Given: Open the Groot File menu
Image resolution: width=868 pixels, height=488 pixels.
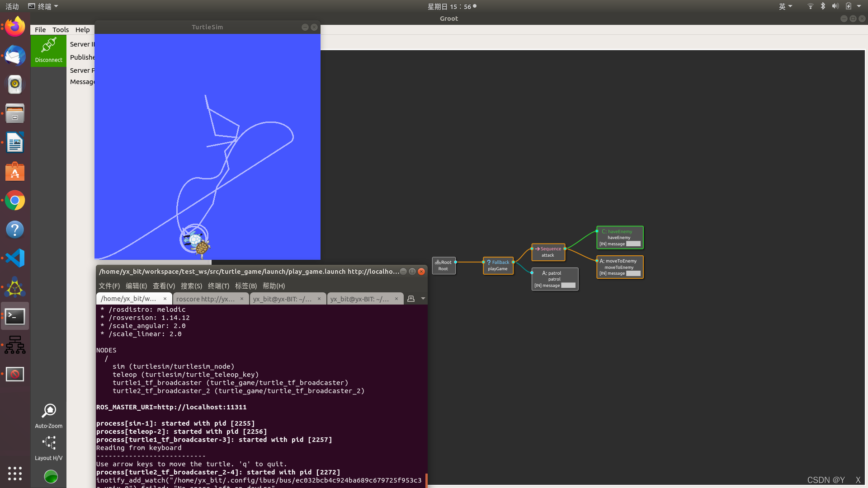Looking at the screenshot, I should 40,30.
